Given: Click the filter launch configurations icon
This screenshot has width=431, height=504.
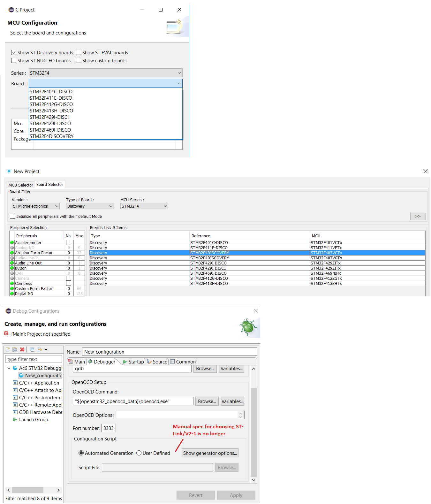Looking at the screenshot, I should (x=40, y=349).
